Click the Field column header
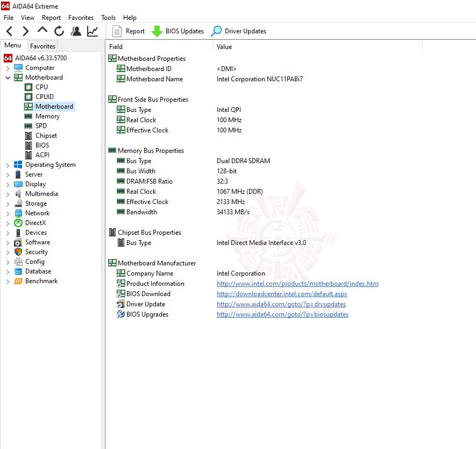 tap(159, 47)
